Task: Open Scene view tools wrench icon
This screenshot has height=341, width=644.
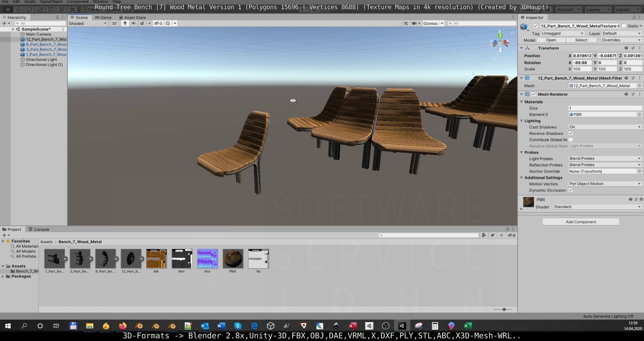Action: click(406, 23)
